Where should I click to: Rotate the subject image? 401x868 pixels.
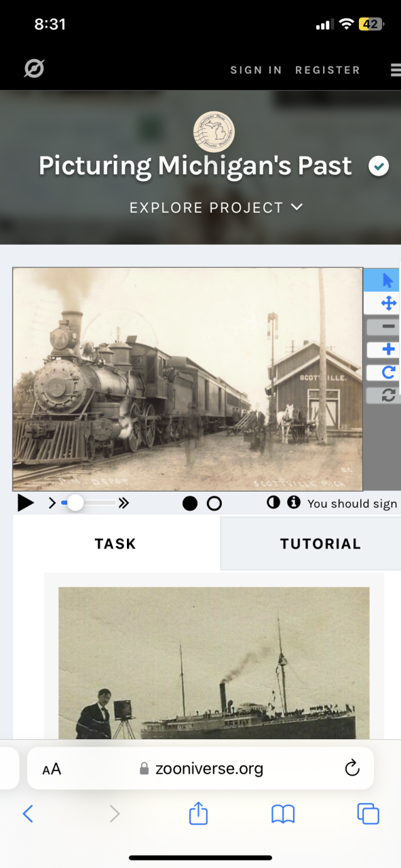[387, 372]
